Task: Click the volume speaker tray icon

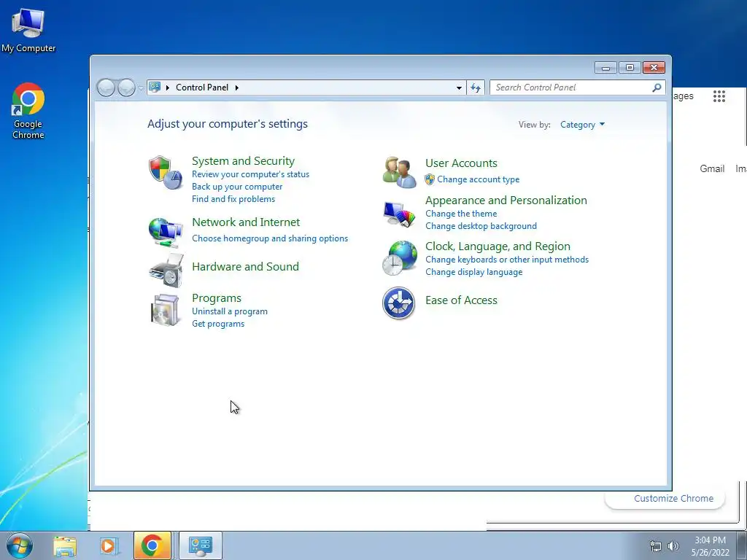Action: 673,546
